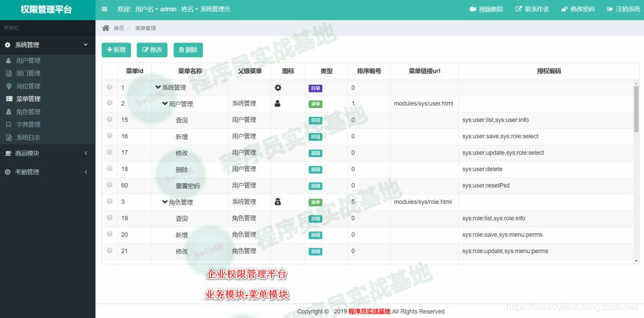Click the home icon in breadcrumb

106,28
